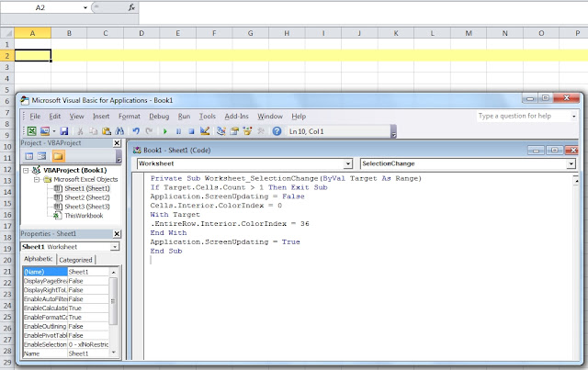This screenshot has width=588, height=370.
Task: Open the Properties Window toolbar icon
Action: [x=234, y=131]
